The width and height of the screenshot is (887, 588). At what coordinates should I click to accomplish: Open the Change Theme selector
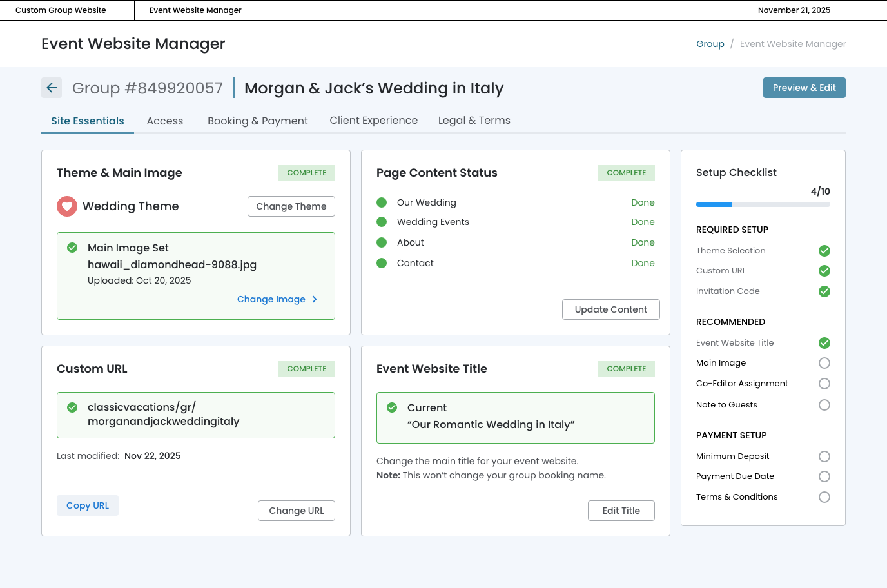pyautogui.click(x=291, y=206)
